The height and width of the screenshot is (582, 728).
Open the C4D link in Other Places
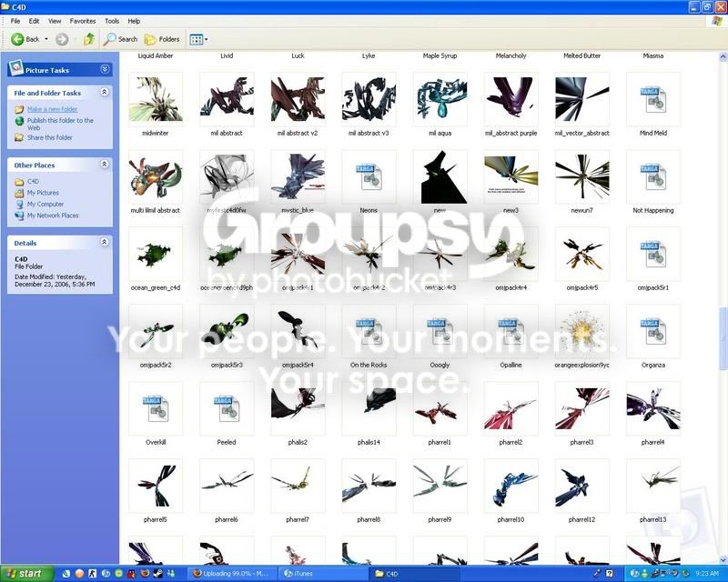(33, 182)
